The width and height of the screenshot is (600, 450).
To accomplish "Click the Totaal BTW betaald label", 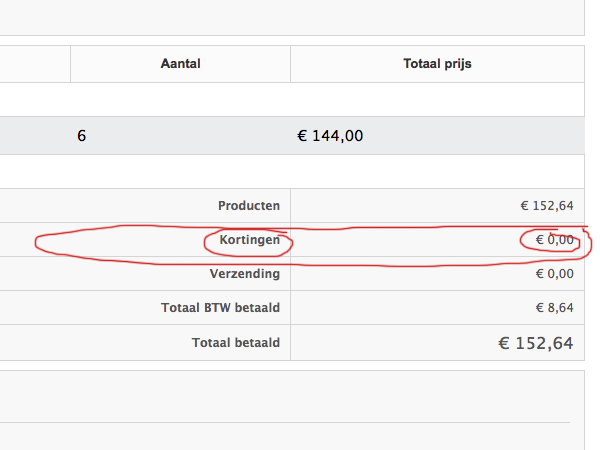I will [x=220, y=308].
